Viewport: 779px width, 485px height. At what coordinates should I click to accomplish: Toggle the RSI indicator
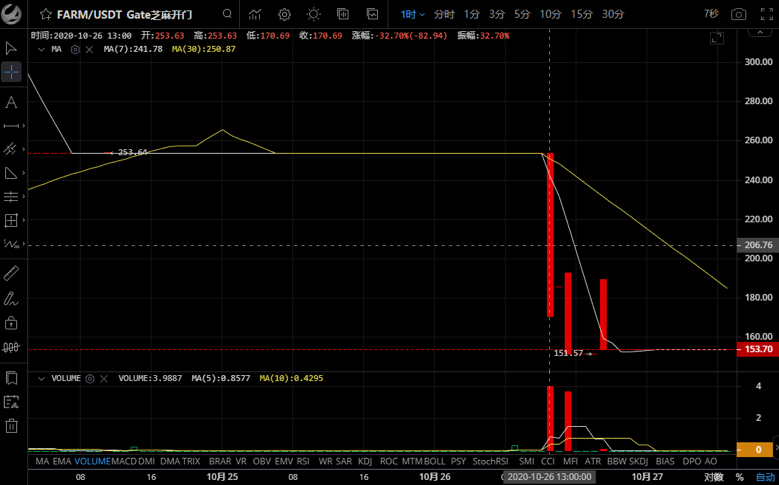tap(303, 461)
